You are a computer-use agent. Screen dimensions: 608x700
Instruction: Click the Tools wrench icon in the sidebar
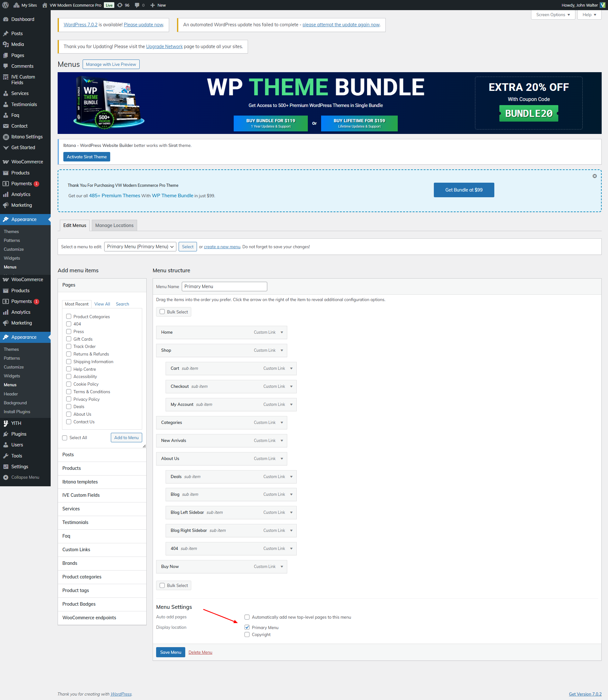pyautogui.click(x=6, y=456)
